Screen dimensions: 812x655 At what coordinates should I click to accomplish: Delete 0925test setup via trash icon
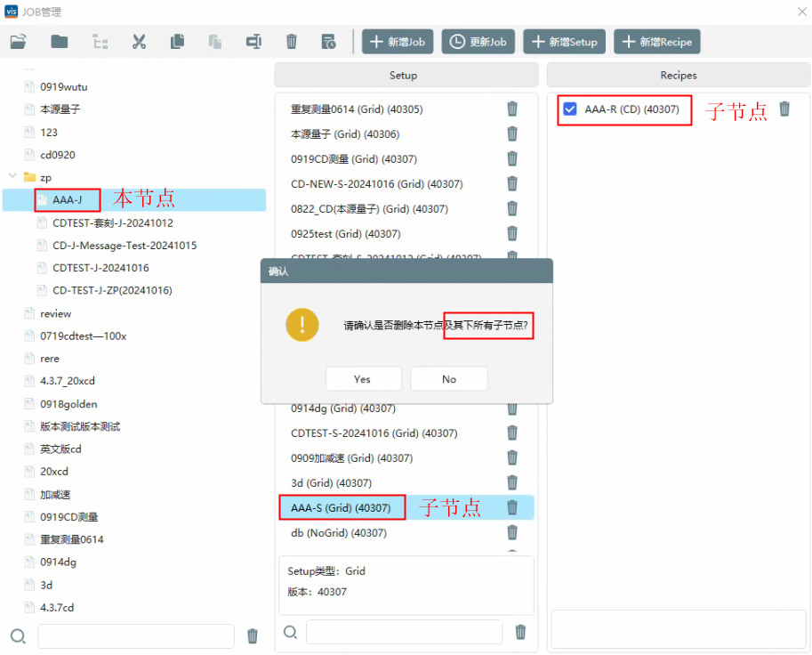click(512, 233)
